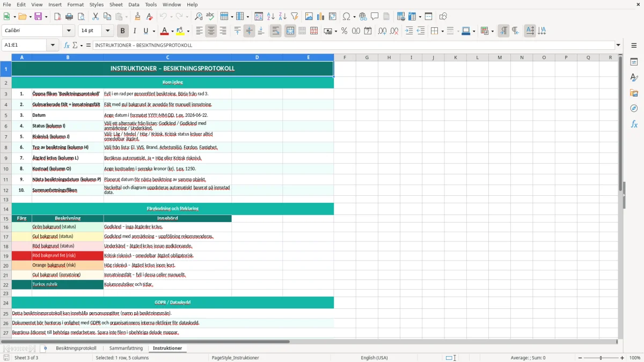Open the Format menu
The height and width of the screenshot is (362, 644).
75,4
